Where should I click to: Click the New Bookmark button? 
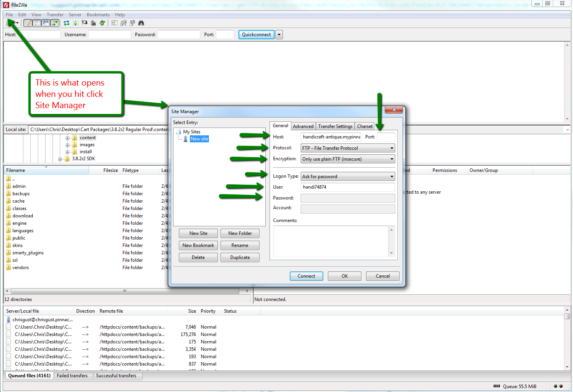tap(198, 245)
